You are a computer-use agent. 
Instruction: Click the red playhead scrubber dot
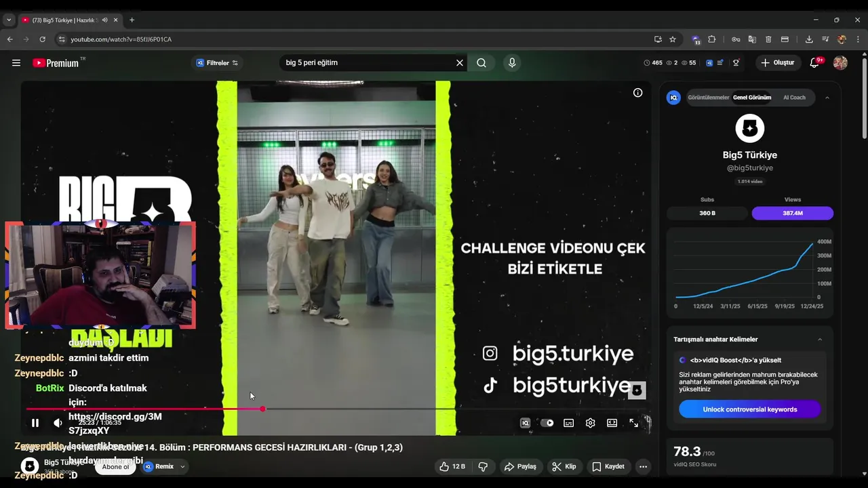262,409
